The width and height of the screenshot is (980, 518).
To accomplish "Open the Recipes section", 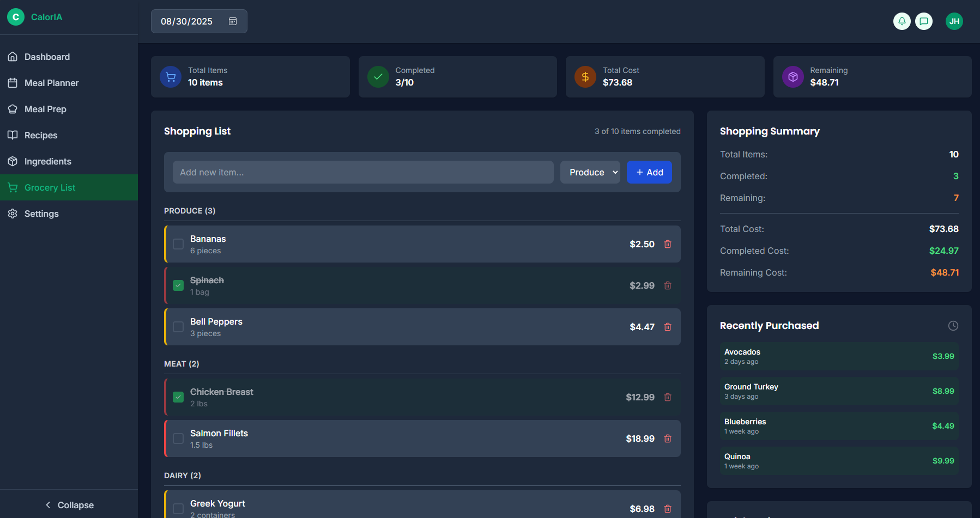I will pos(69,135).
